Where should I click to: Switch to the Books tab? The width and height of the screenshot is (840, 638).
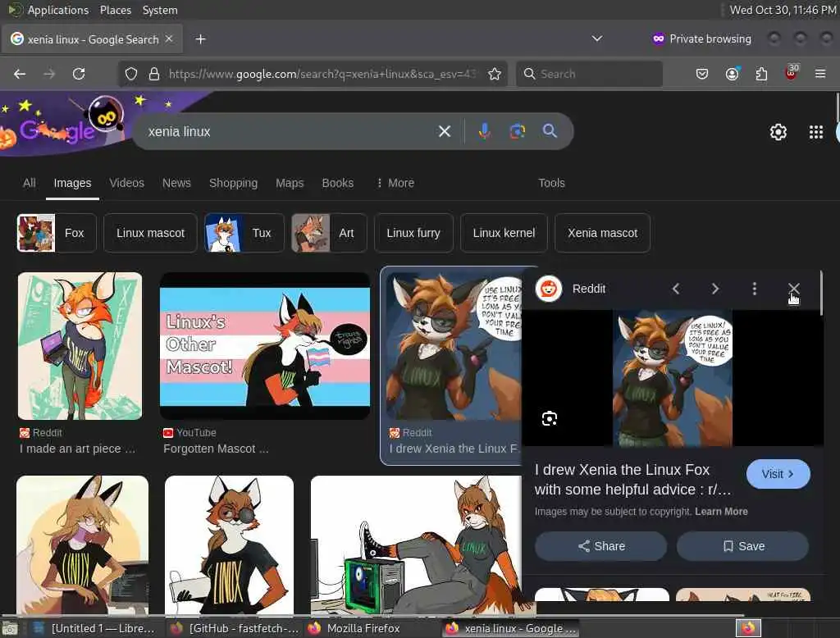(x=337, y=183)
